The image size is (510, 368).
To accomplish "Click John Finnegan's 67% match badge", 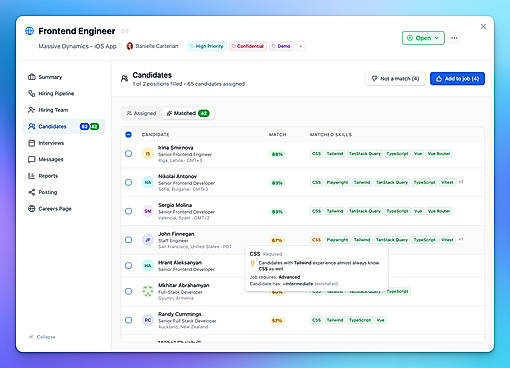I will point(277,240).
